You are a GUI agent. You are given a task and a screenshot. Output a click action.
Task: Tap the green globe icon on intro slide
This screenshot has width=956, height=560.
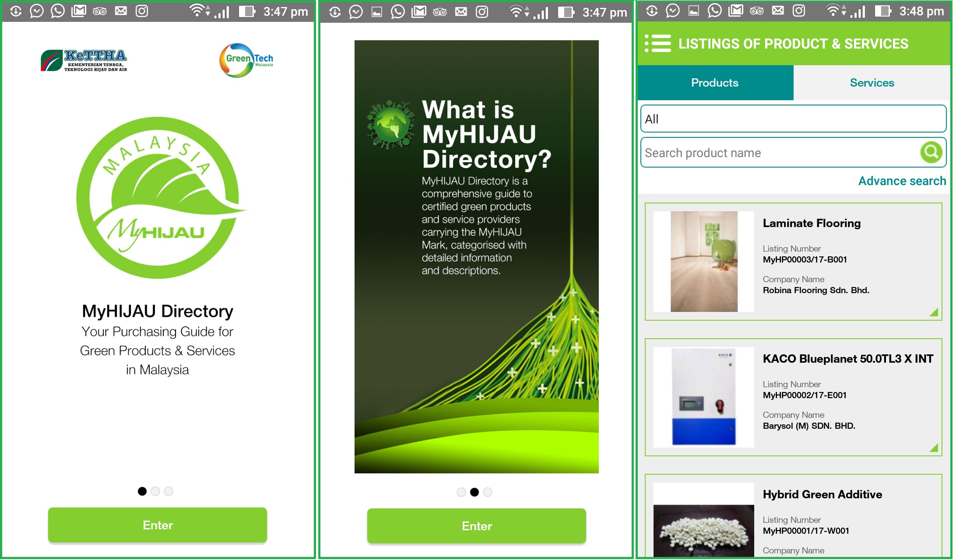(x=390, y=125)
